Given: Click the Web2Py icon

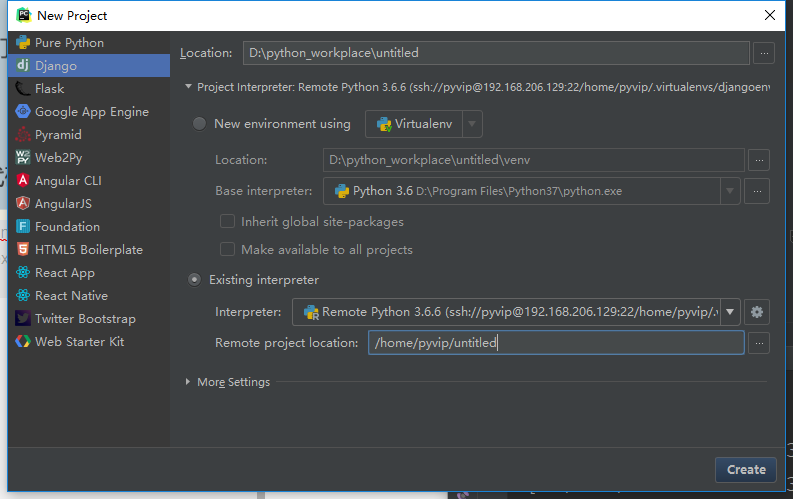Looking at the screenshot, I should pyautogui.click(x=23, y=157).
